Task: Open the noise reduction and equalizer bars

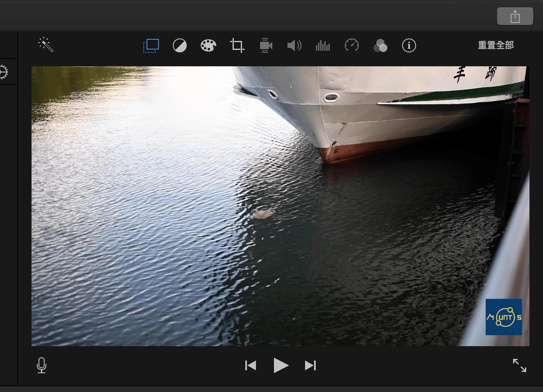Action: (323, 45)
